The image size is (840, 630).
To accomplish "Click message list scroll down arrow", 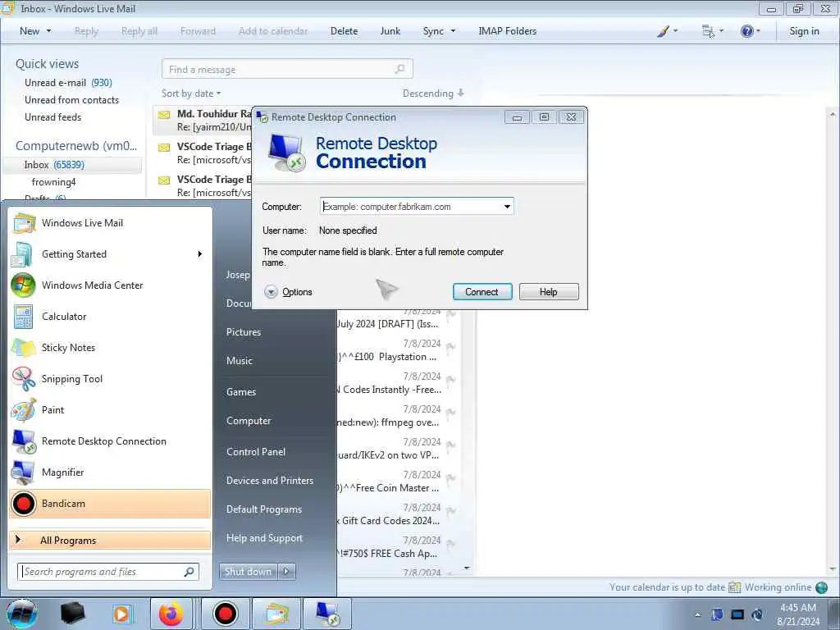I will (467, 568).
